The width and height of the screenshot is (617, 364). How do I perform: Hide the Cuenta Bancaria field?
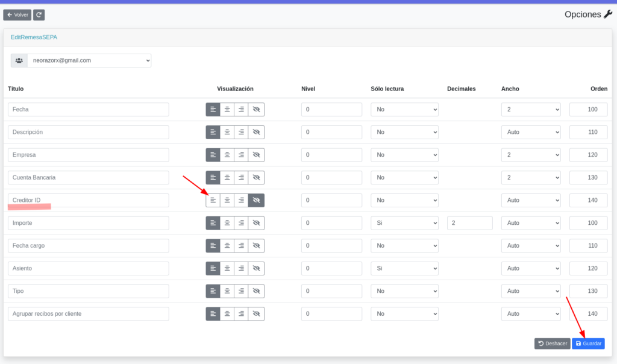[256, 178]
